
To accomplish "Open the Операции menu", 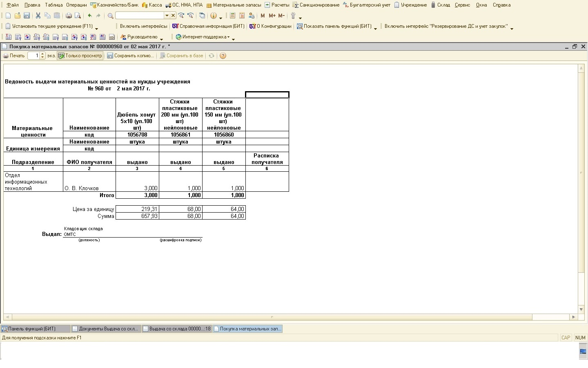I will (x=76, y=5).
